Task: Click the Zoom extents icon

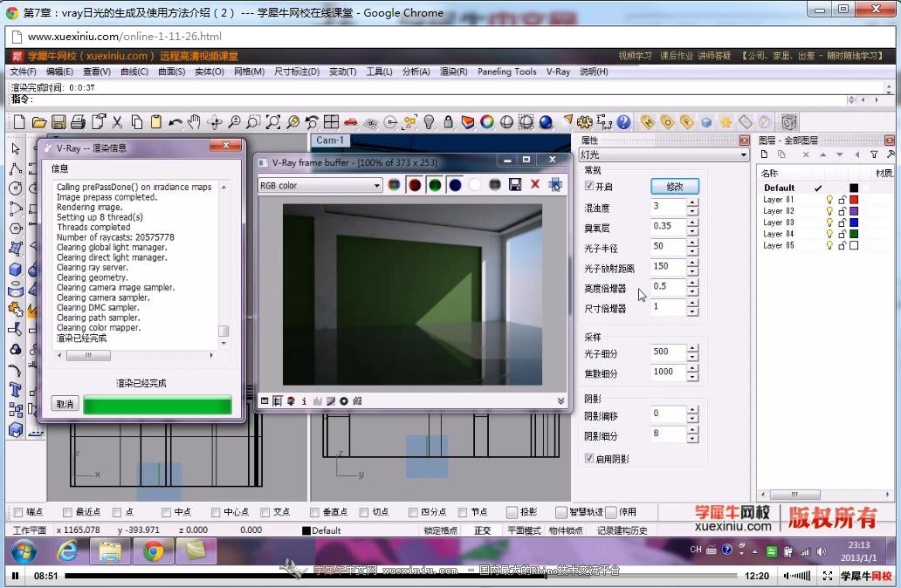Action: tap(273, 122)
